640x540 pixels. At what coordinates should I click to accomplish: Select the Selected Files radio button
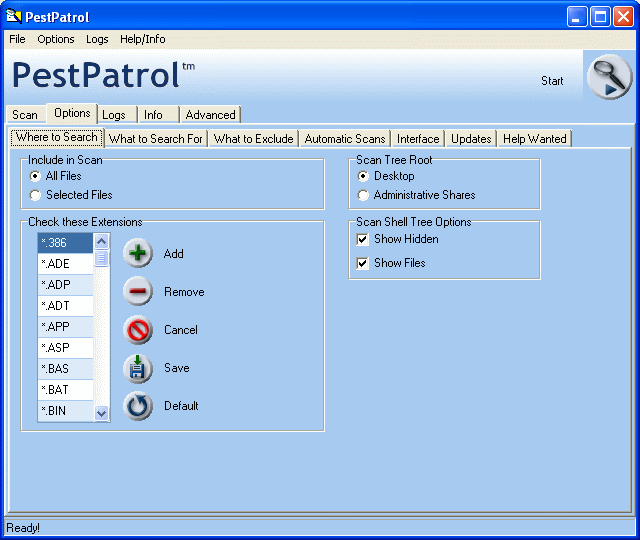35,195
